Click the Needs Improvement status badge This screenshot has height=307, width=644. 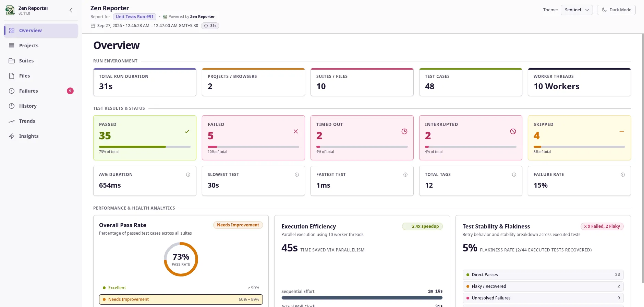pos(238,225)
